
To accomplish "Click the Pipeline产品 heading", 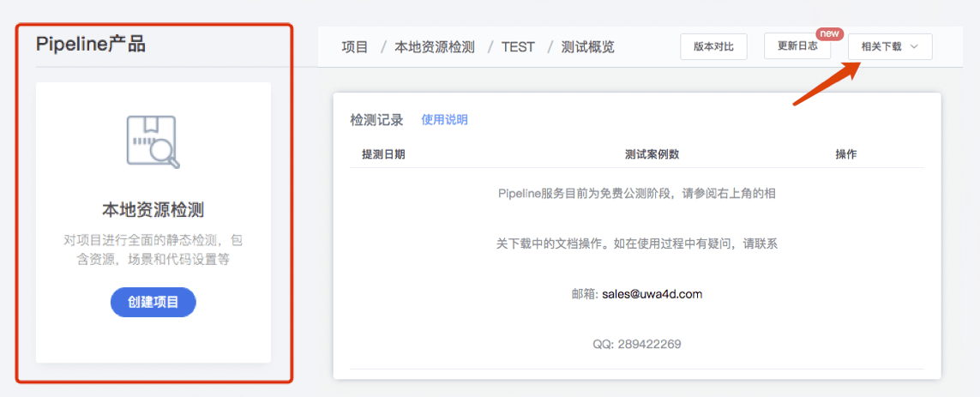I will (x=91, y=45).
